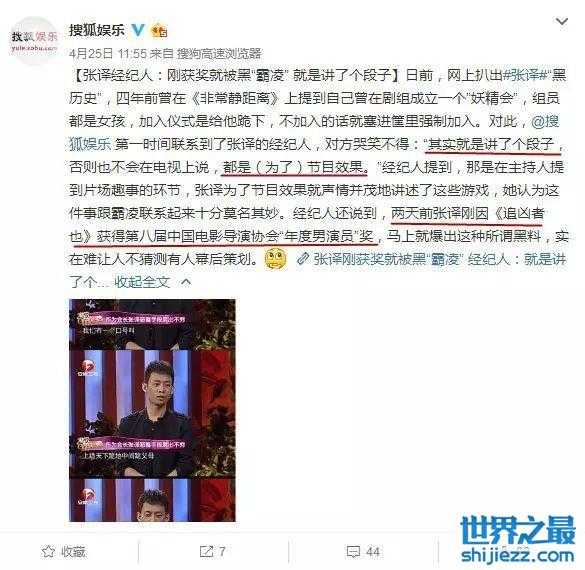Click the gold membership badge icon

159,30
